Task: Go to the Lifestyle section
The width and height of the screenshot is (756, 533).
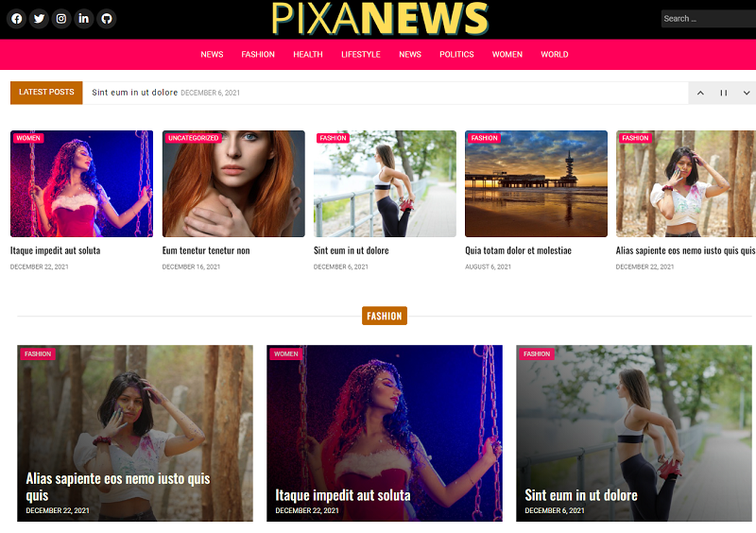Action: (x=361, y=55)
